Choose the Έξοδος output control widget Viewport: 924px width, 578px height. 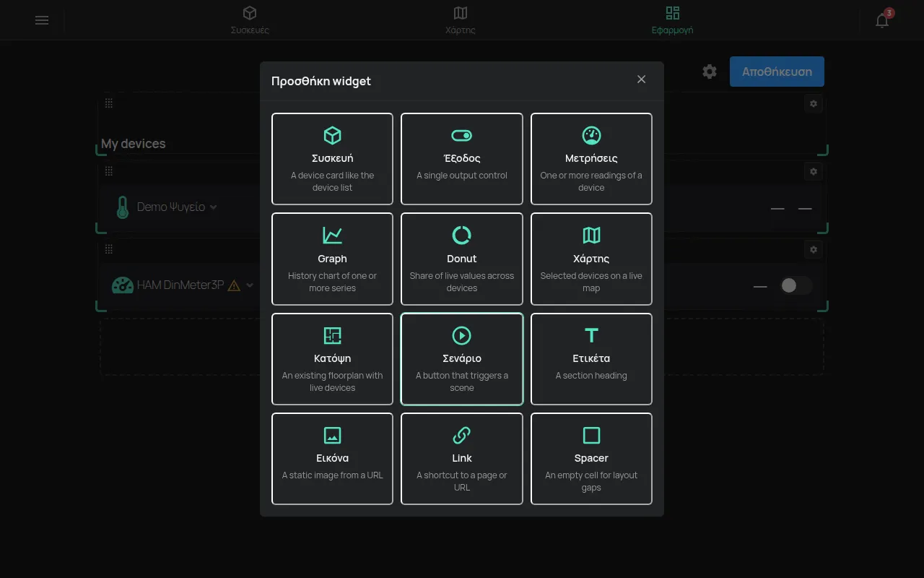[x=462, y=158]
